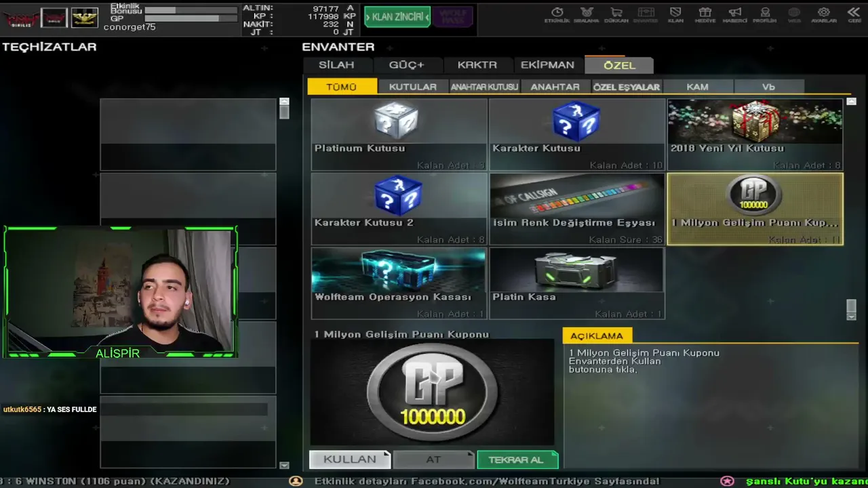
Task: Open the Klan shield icon
Action: pos(675,15)
